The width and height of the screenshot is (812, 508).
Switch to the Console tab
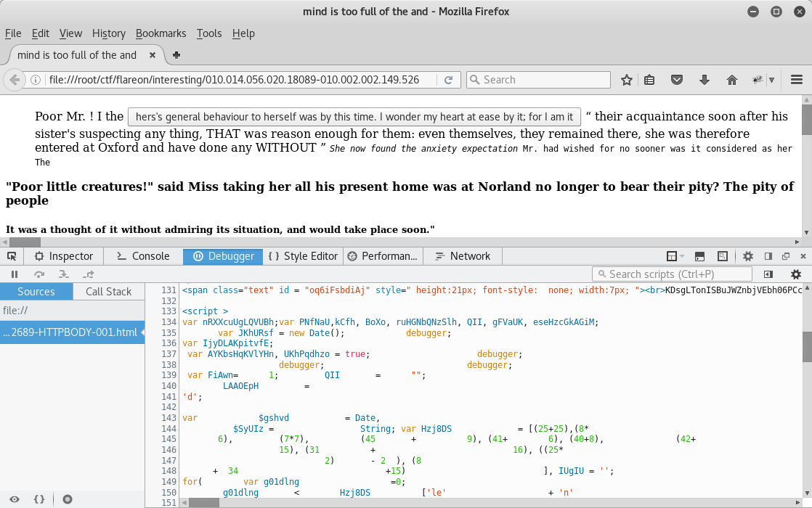click(144, 256)
